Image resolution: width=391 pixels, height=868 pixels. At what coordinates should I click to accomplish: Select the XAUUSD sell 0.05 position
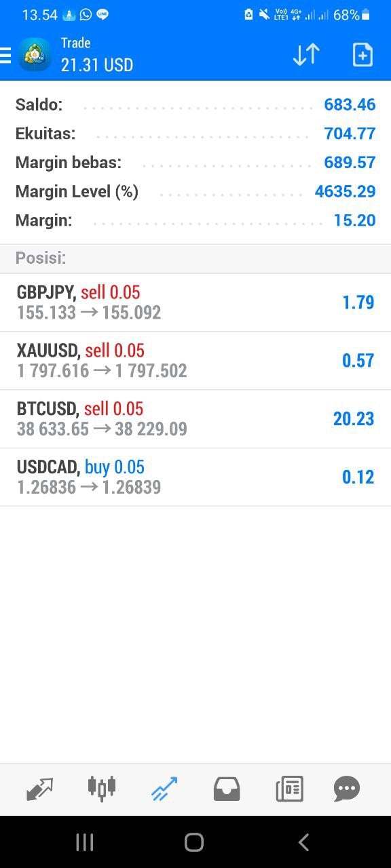pyautogui.click(x=195, y=361)
